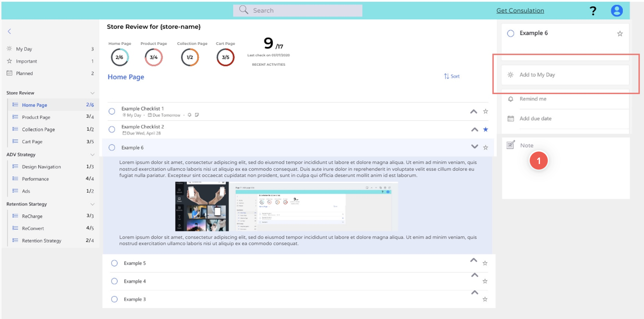Star the Example 6 row in list
This screenshot has height=319, width=644.
(x=485, y=147)
